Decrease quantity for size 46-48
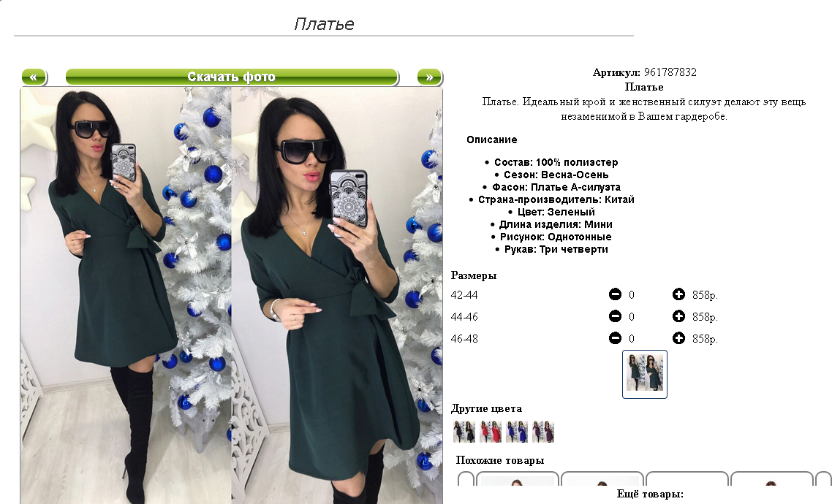Viewport: 832px width, 504px height. click(x=615, y=338)
